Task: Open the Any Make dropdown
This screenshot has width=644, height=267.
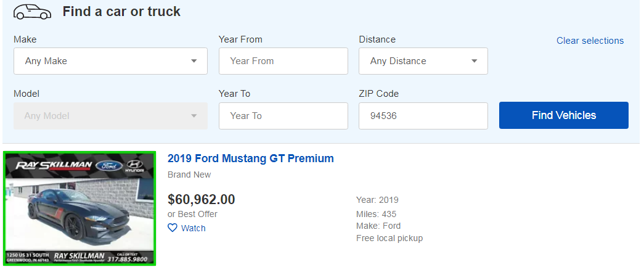Action: [111, 61]
